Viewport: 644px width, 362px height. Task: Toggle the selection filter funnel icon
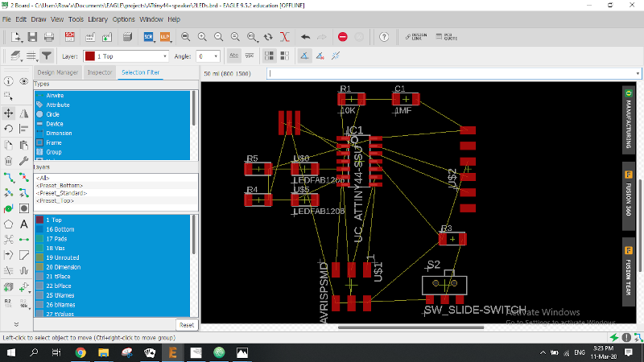47,56
